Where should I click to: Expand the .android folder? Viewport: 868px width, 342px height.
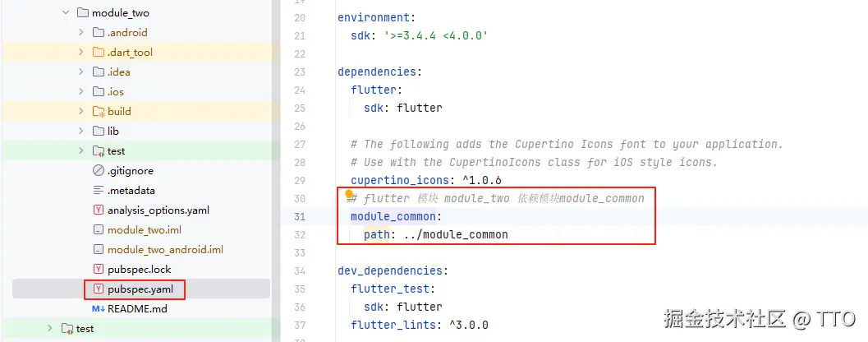(x=80, y=33)
